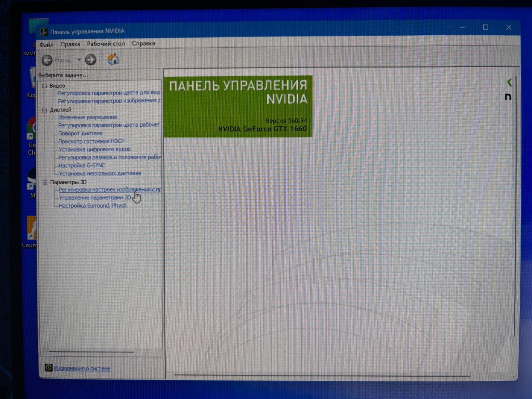Open the Справка menu
The image size is (532, 399).
point(143,43)
